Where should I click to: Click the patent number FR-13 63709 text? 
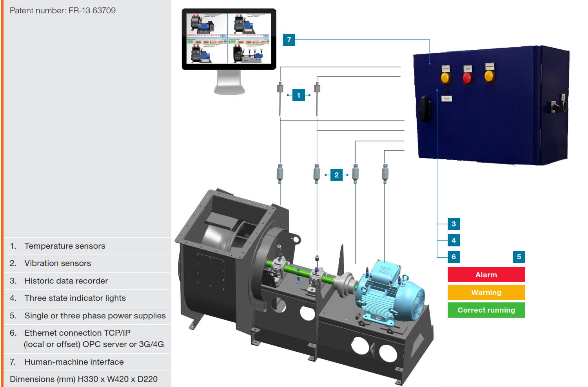[x=63, y=11]
